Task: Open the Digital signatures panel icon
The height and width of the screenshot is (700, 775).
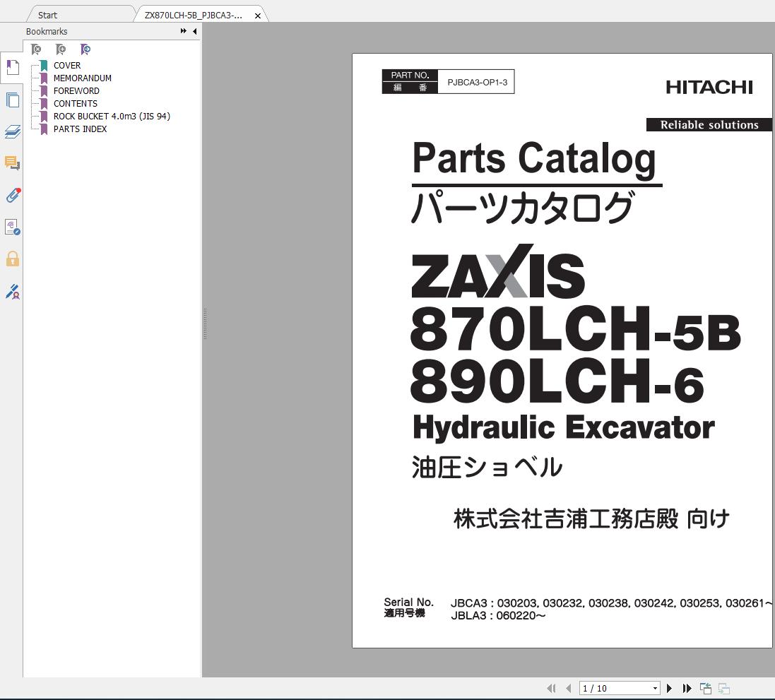Action: [x=12, y=227]
